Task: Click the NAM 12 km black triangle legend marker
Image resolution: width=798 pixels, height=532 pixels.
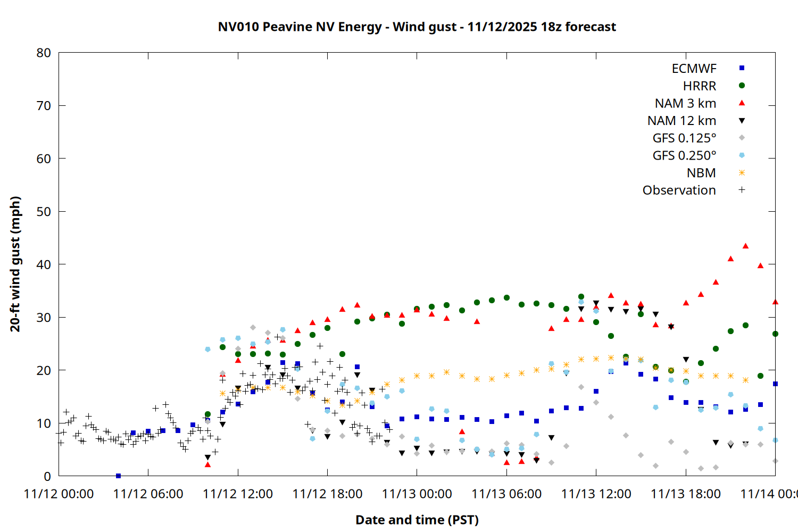Action: click(x=742, y=121)
